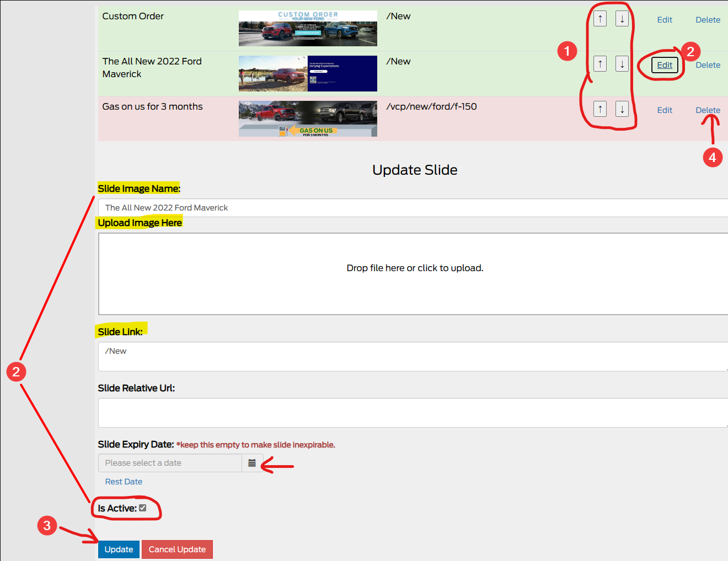Edit the Gas on us slide

click(x=665, y=110)
